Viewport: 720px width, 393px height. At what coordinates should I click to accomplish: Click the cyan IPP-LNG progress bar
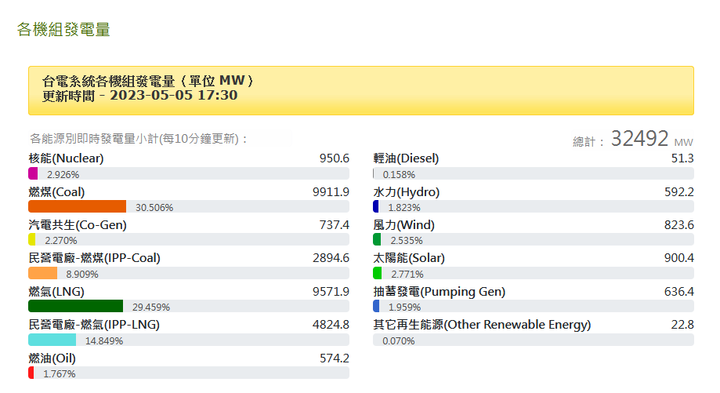click(52, 340)
